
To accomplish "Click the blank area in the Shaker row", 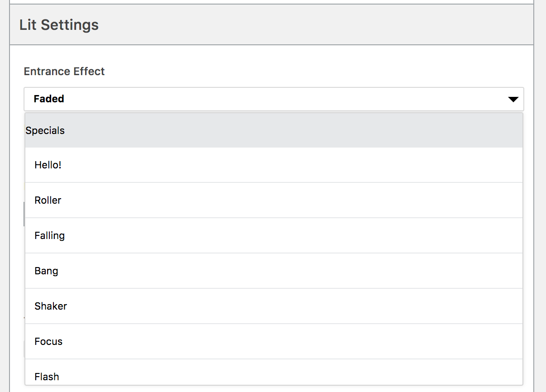I will pos(295,306).
